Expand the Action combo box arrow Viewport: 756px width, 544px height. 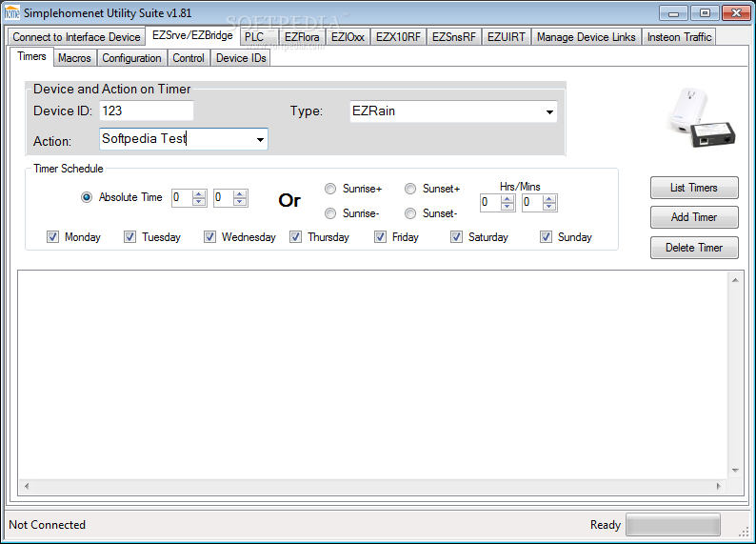pos(260,140)
